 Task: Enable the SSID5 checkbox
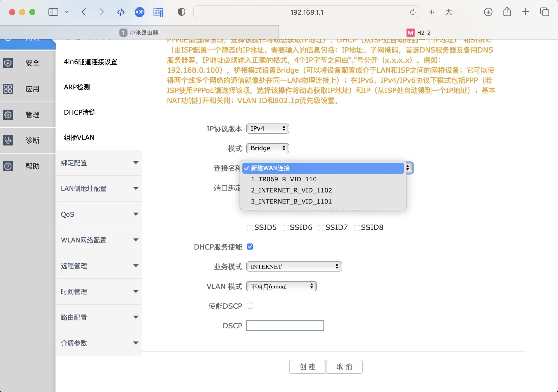point(250,228)
